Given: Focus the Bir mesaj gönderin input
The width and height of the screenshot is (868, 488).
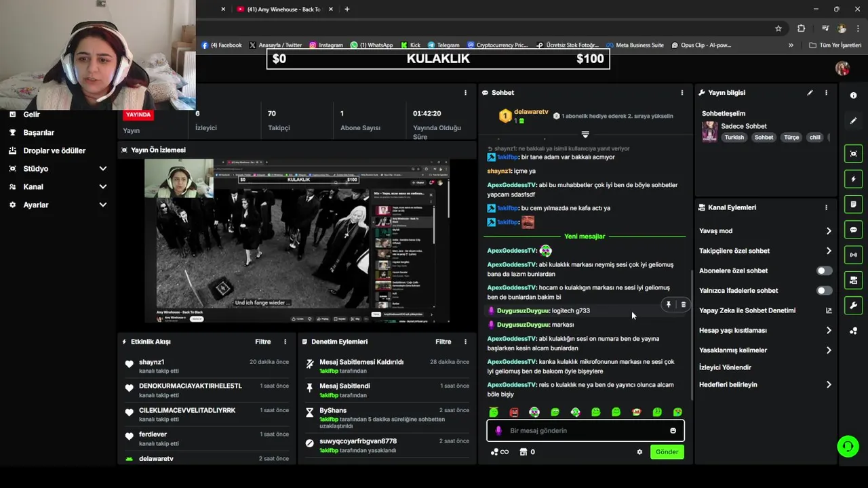Looking at the screenshot, I should (x=585, y=430).
